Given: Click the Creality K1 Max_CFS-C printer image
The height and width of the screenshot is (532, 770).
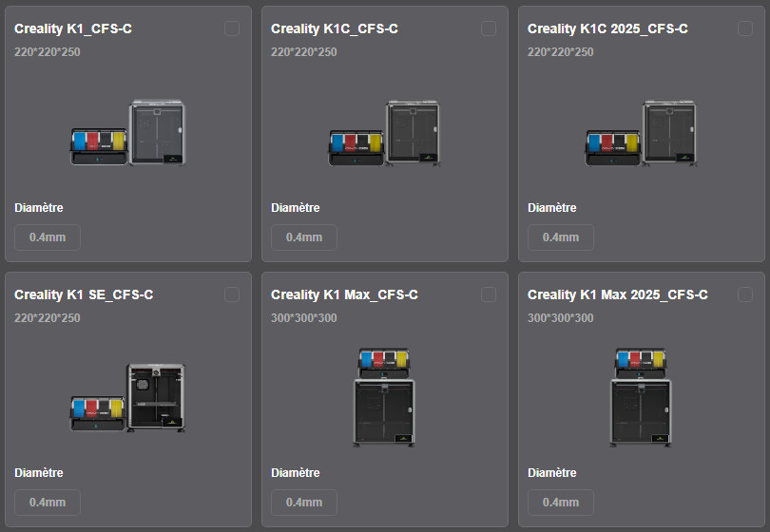Looking at the screenshot, I should click(x=384, y=397).
